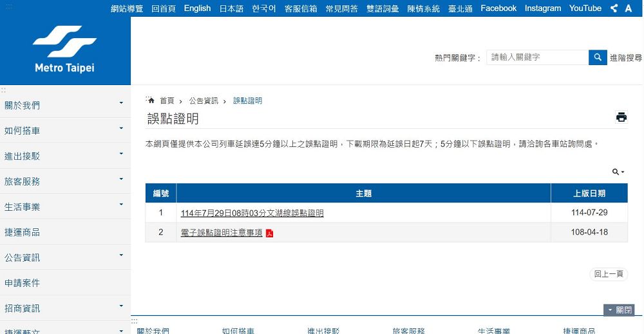Click the home icon in breadcrumb

(x=151, y=101)
